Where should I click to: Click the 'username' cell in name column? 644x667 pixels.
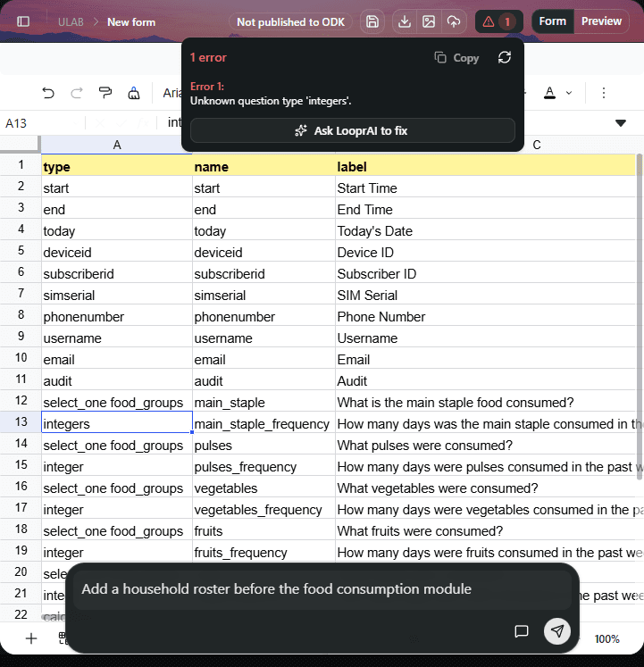tap(263, 337)
